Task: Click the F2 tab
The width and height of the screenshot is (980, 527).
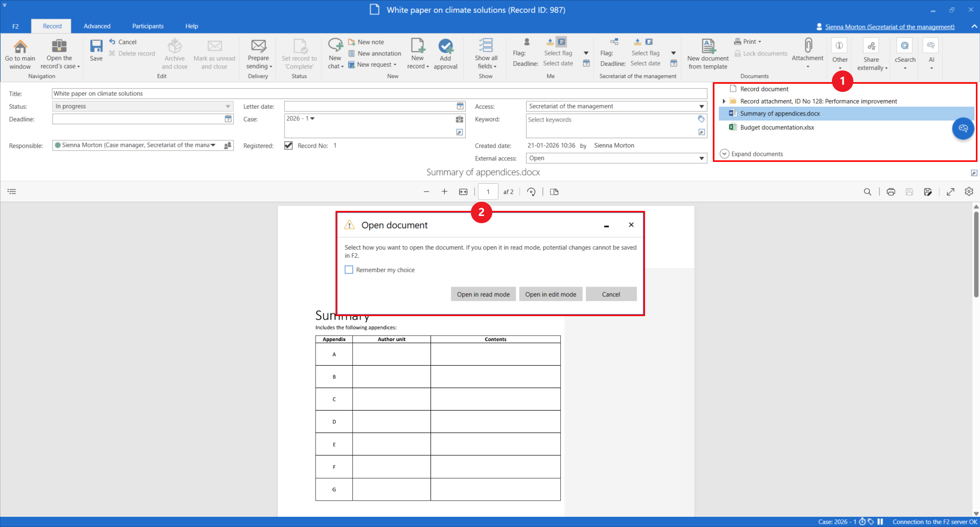Action: [15, 26]
